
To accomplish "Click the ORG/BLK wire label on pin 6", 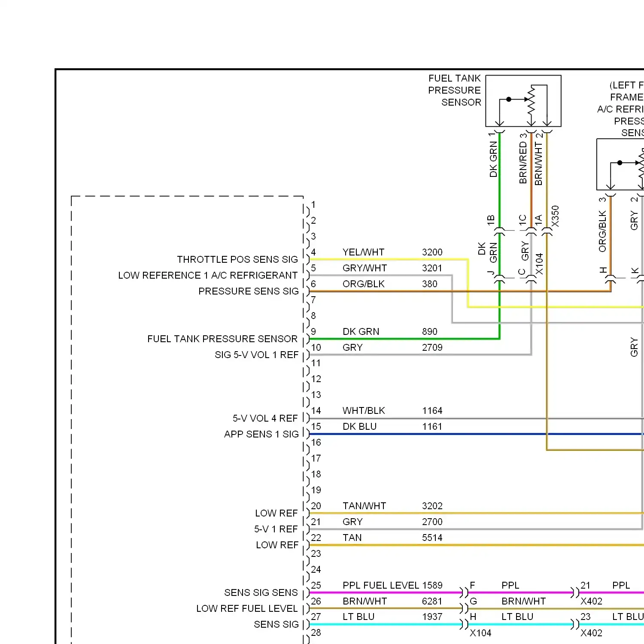I will pyautogui.click(x=363, y=284).
